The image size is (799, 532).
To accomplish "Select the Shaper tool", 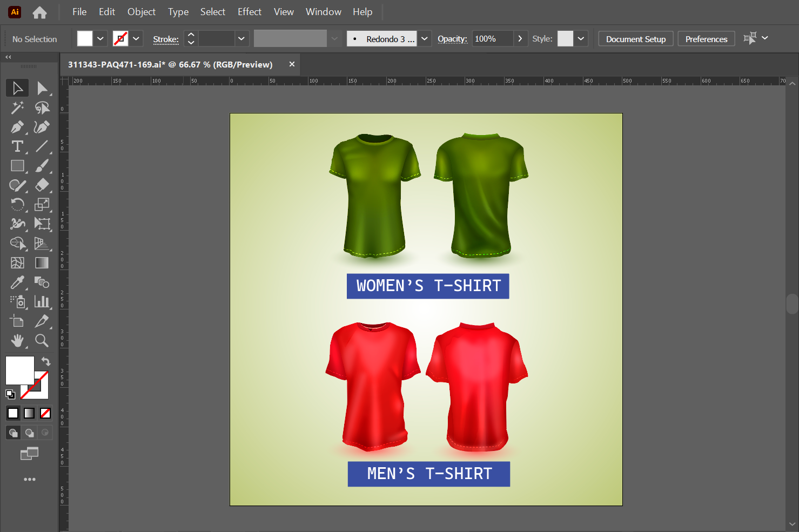I will (x=17, y=185).
